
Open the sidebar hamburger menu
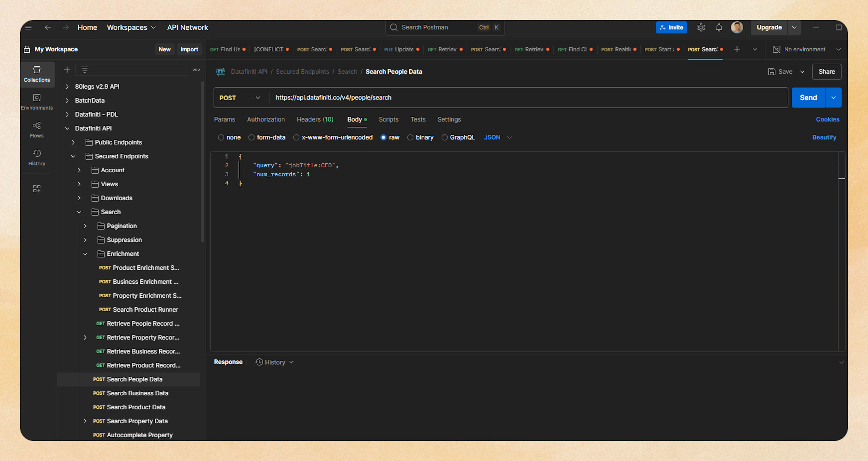(28, 27)
